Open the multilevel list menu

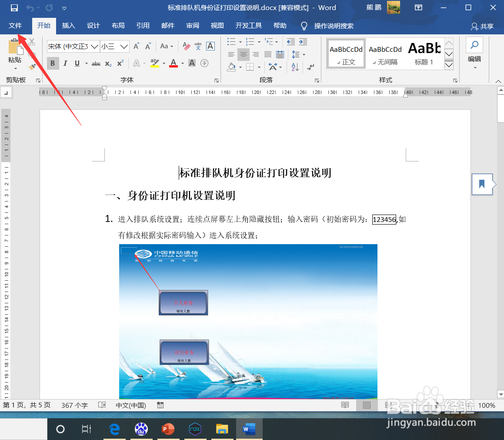271,41
